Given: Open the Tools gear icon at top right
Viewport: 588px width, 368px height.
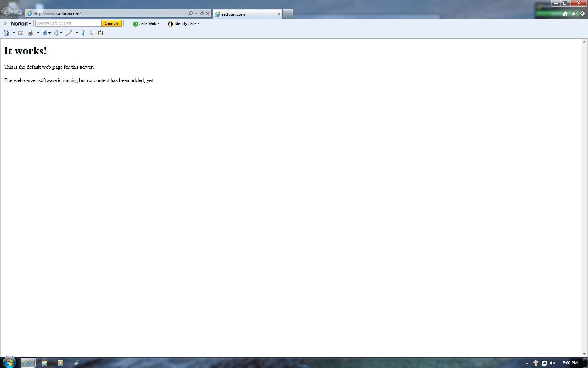Looking at the screenshot, I should [582, 13].
